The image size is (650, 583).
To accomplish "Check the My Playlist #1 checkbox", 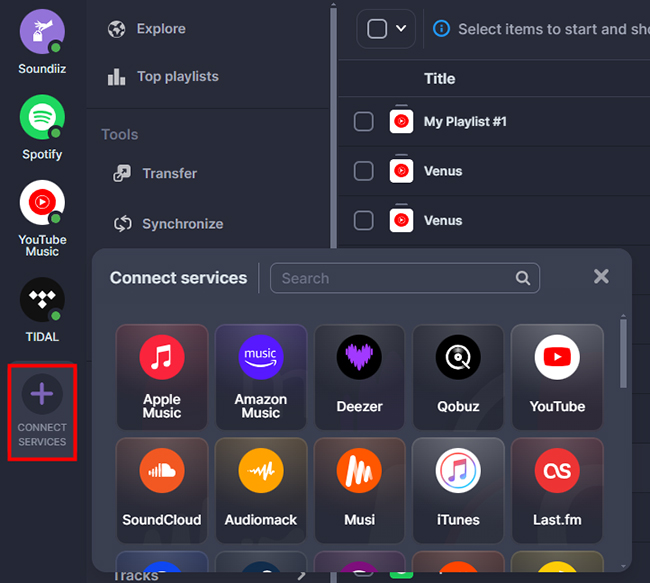I will point(364,121).
